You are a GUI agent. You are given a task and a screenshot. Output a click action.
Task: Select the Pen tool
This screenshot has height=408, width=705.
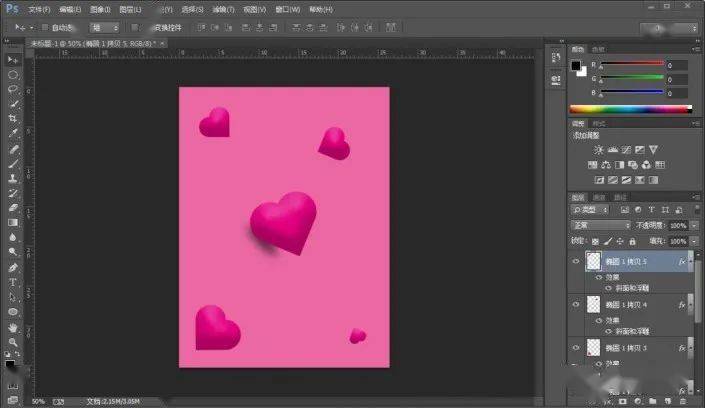[13, 268]
